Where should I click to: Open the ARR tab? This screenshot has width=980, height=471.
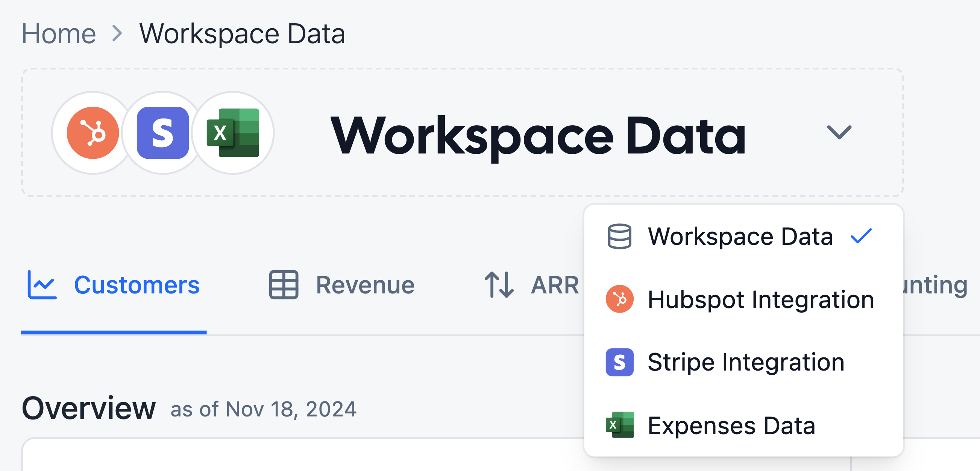click(554, 285)
